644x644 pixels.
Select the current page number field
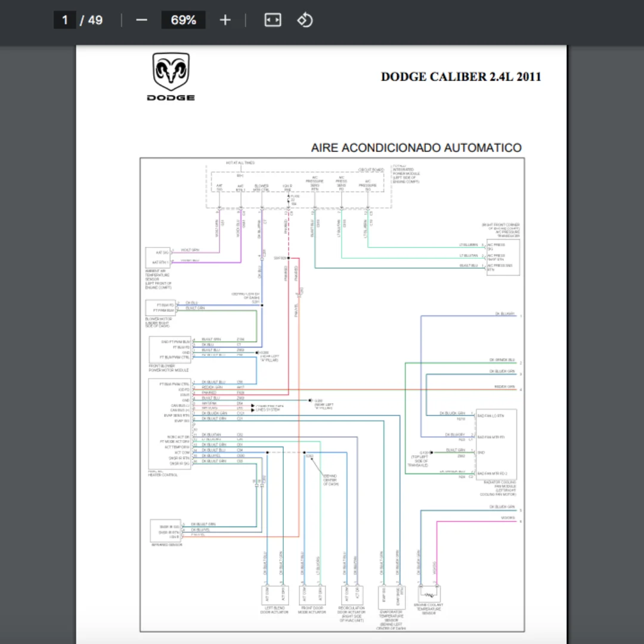pos(65,20)
